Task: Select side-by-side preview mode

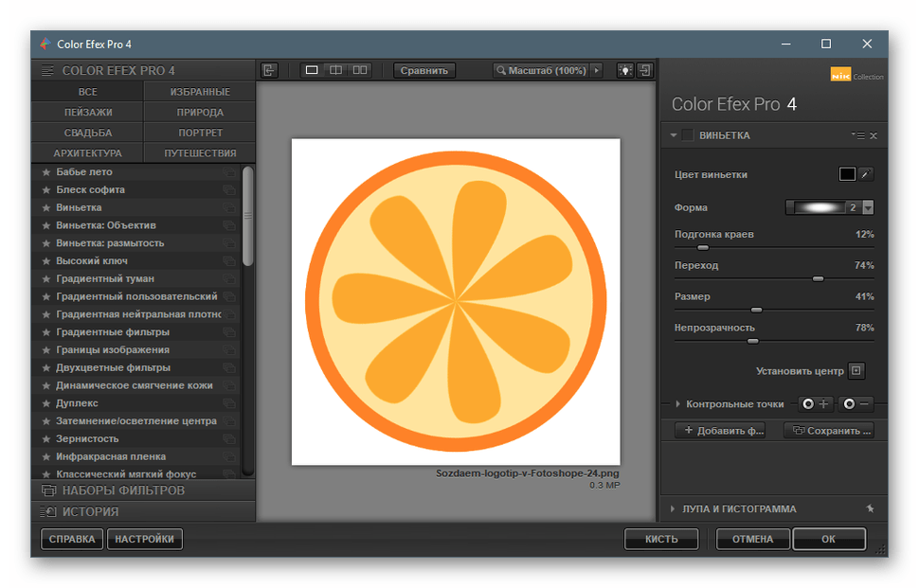Action: pos(360,70)
